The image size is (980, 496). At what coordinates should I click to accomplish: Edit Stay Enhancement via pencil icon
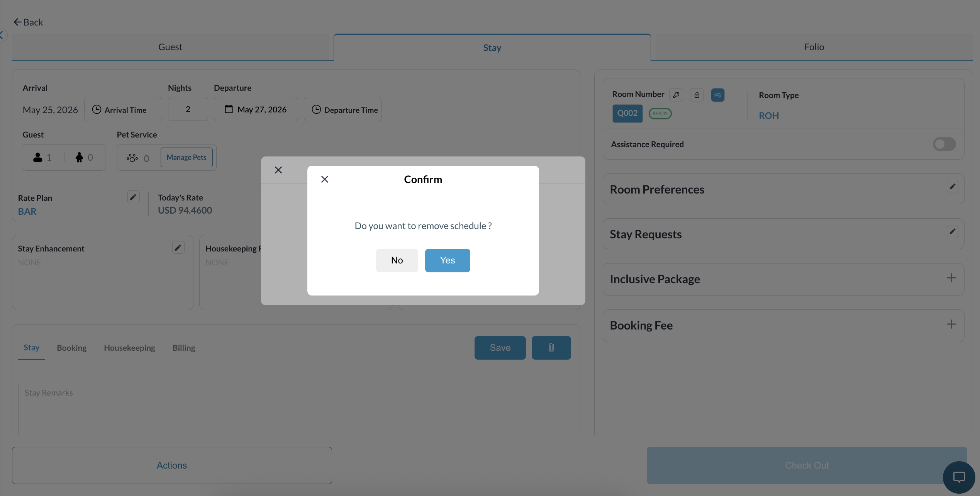point(178,248)
